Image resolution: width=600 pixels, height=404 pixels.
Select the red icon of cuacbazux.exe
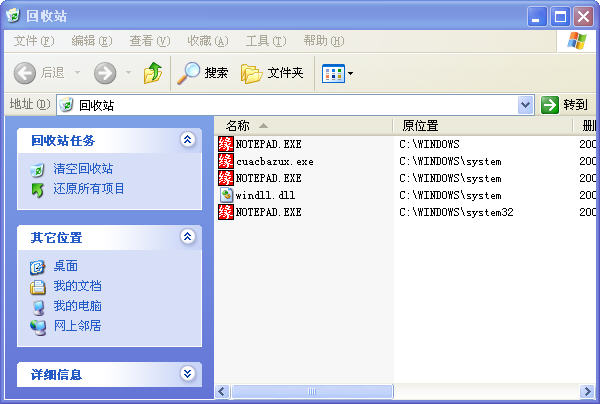(x=226, y=161)
